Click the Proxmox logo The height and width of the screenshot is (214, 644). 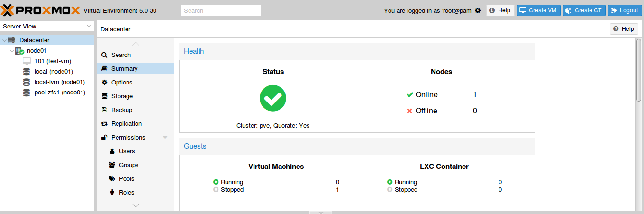pos(41,10)
